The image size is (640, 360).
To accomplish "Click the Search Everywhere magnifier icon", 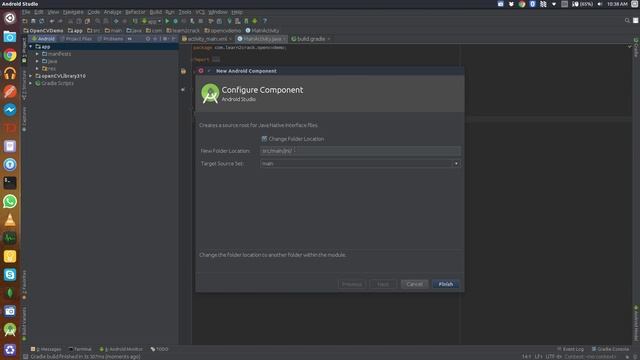I will (627, 20).
